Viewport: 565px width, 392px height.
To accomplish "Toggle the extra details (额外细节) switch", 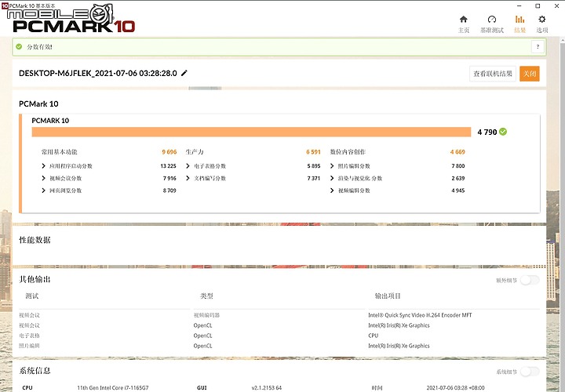I will (530, 280).
